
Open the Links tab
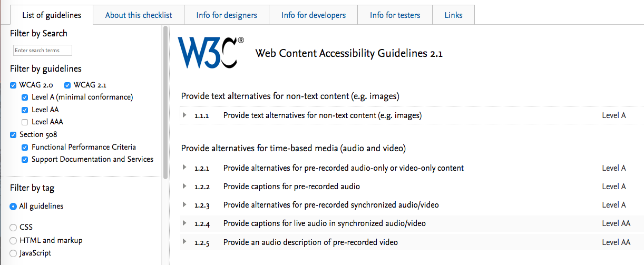[453, 15]
